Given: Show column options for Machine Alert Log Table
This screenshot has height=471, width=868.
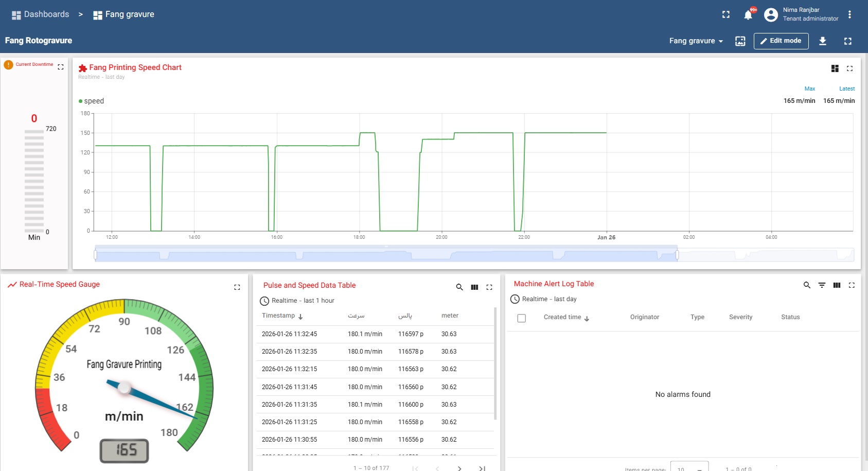Looking at the screenshot, I should click(837, 285).
